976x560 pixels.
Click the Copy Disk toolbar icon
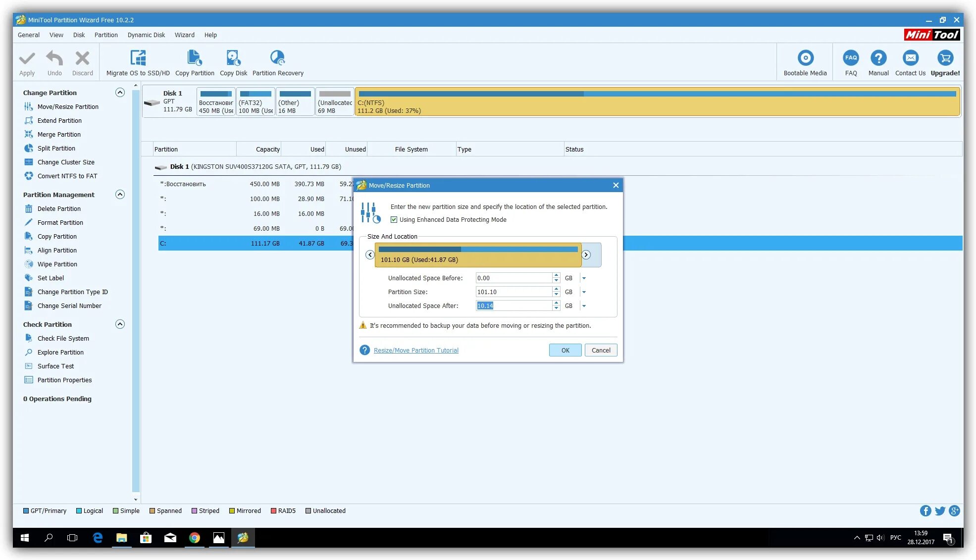click(233, 58)
